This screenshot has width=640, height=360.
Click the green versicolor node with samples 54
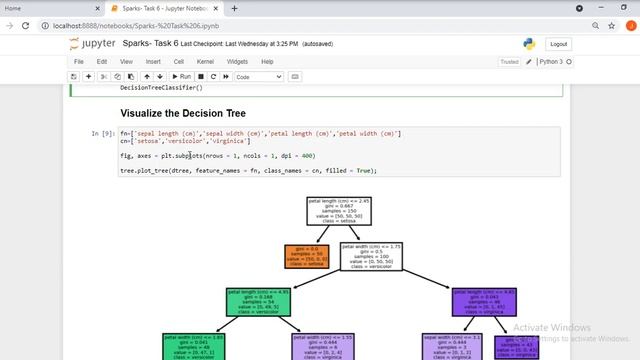258,302
